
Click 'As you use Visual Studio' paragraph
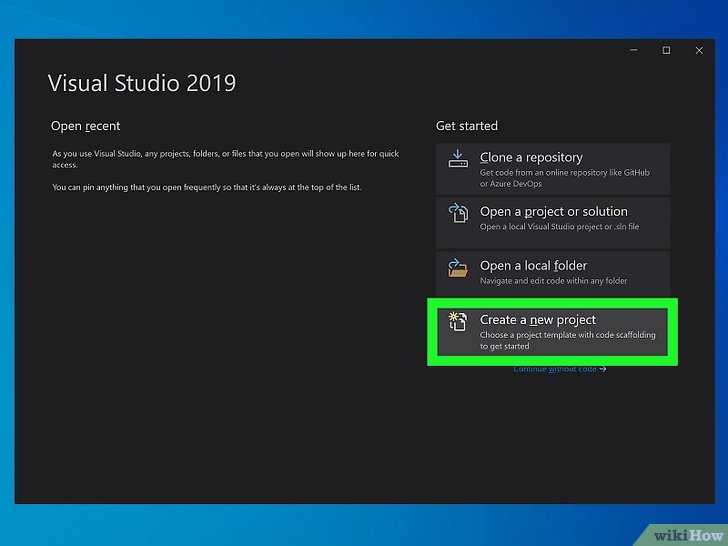tap(225, 159)
